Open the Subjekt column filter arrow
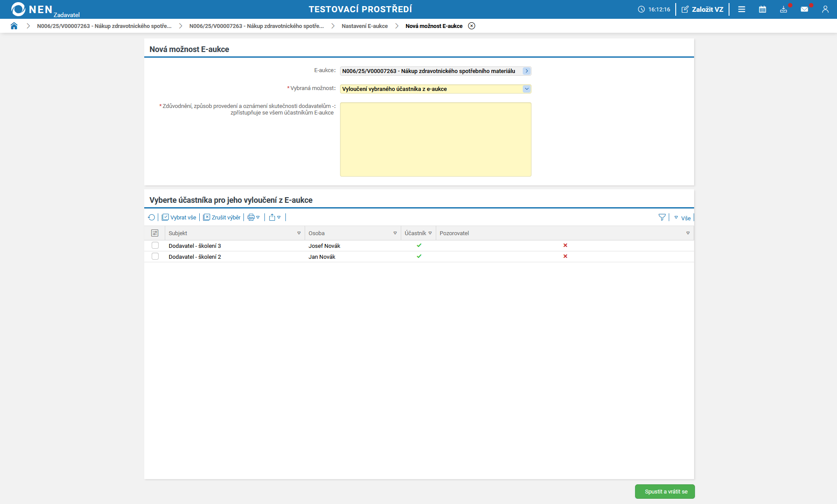The image size is (837, 504). point(299,233)
